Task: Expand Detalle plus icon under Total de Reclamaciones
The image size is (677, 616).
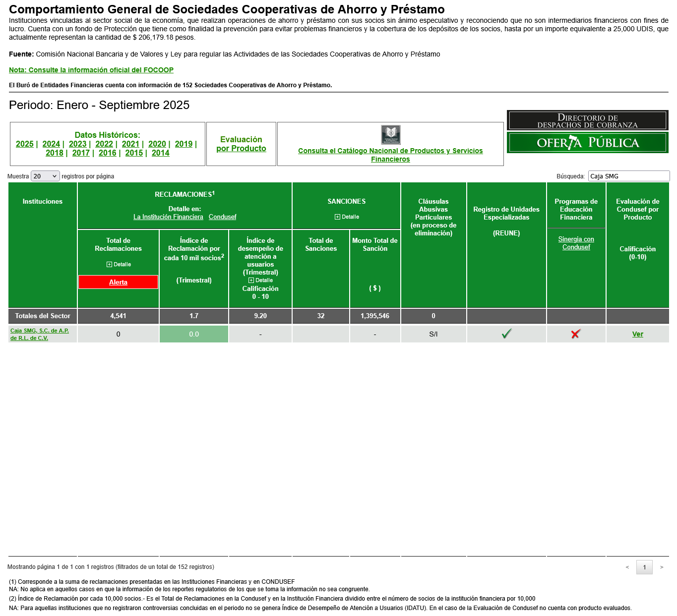Action: pos(110,265)
